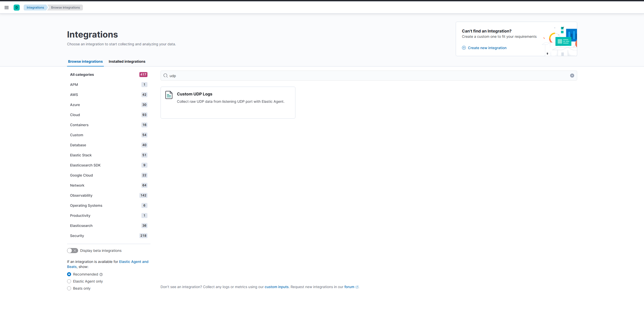This screenshot has height=310, width=644.
Task: Switch to Installed integrations tab
Action: [x=127, y=61]
